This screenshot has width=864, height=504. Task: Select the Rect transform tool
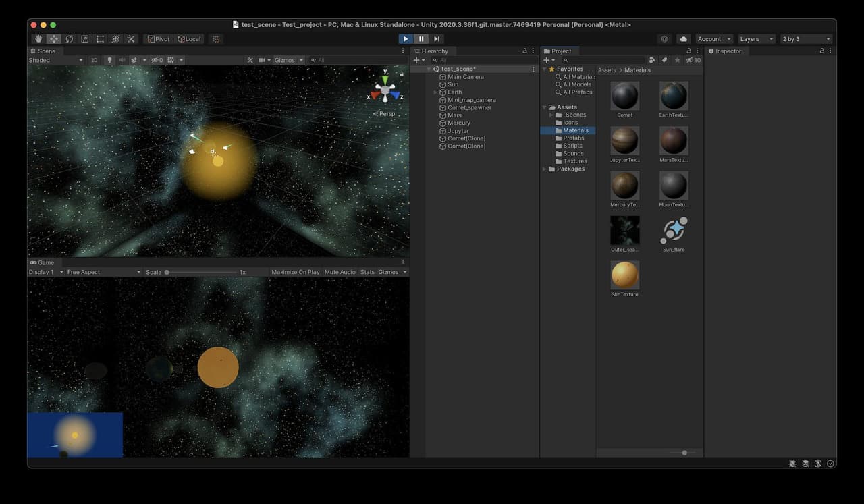(x=101, y=39)
